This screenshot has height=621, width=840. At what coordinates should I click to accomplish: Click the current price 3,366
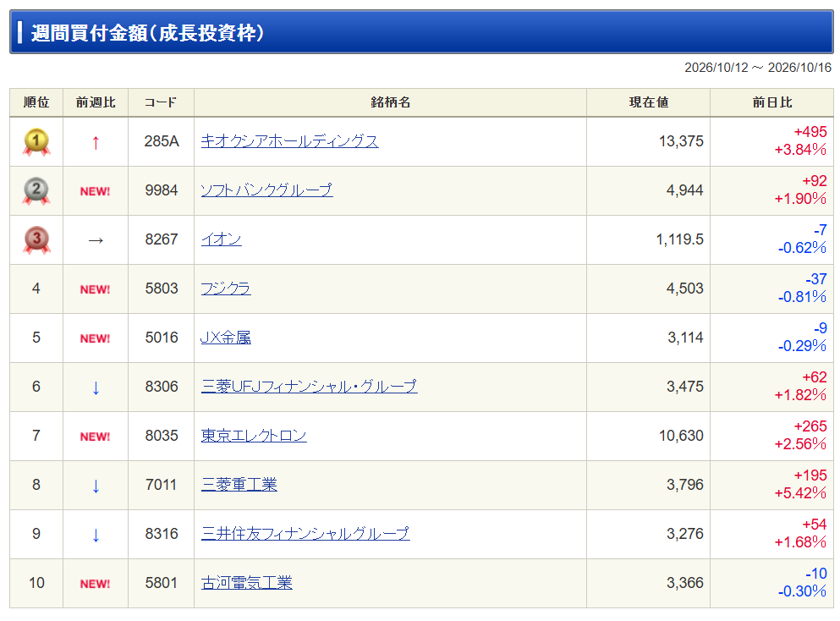point(684,582)
